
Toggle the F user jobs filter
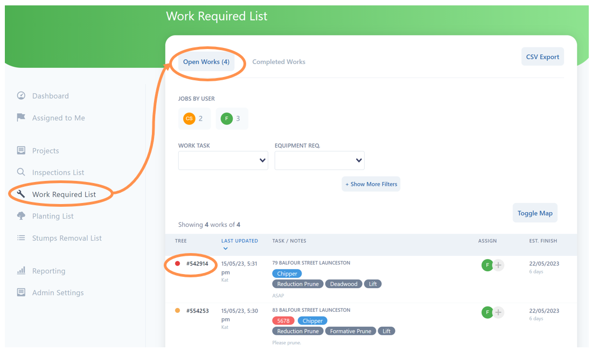pos(232,118)
